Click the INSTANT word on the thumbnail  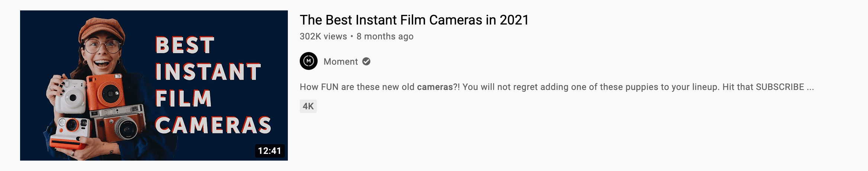(x=208, y=72)
